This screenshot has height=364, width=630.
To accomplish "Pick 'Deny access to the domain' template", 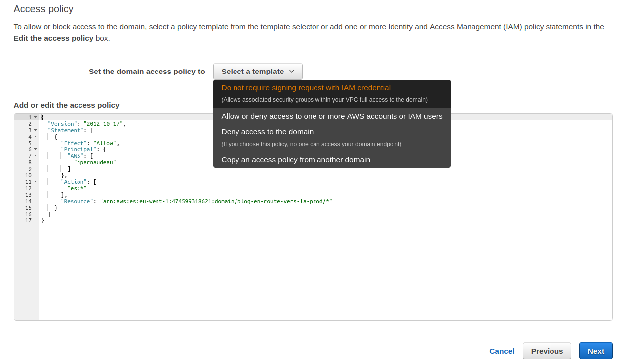I will coord(267,132).
